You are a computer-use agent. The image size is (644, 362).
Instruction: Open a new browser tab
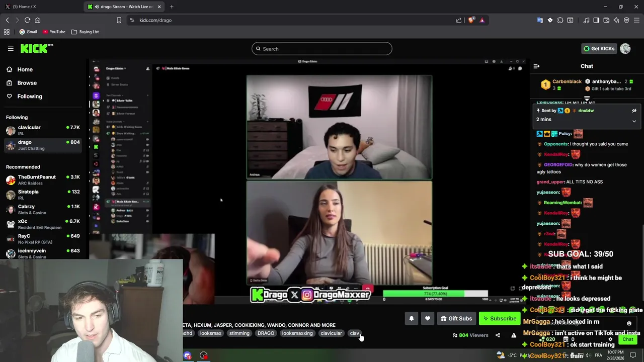pos(172,7)
